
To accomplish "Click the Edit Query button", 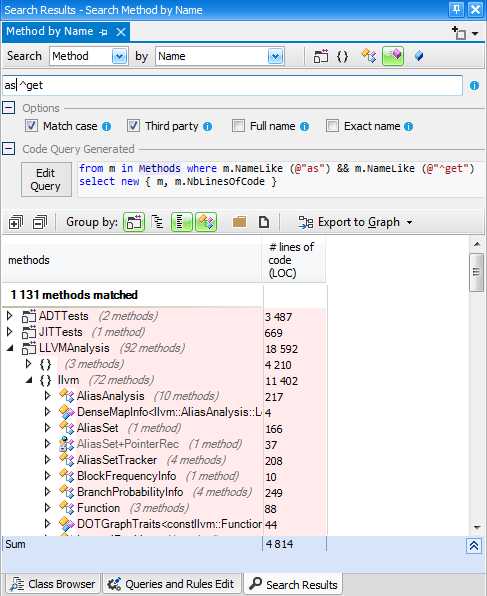I will pyautogui.click(x=46, y=179).
